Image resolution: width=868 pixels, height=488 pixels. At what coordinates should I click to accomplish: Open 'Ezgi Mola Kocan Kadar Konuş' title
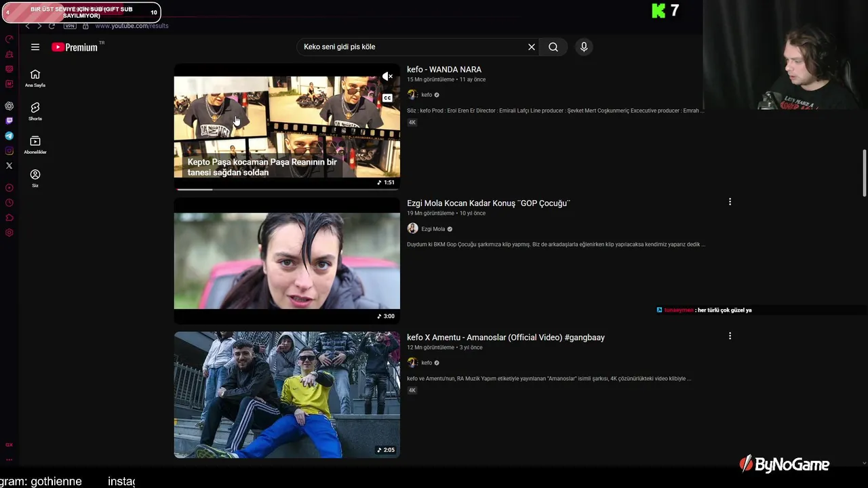pos(488,203)
